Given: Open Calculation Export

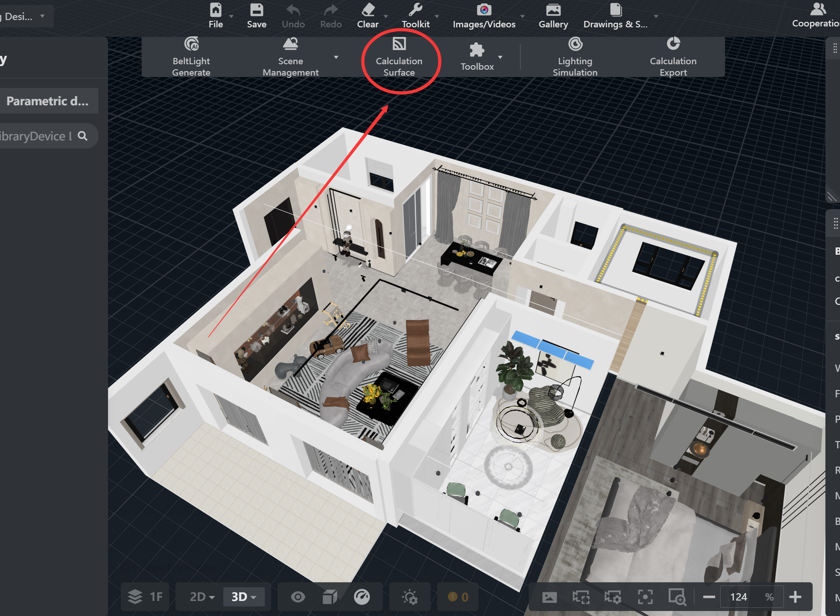Looking at the screenshot, I should pos(673,57).
